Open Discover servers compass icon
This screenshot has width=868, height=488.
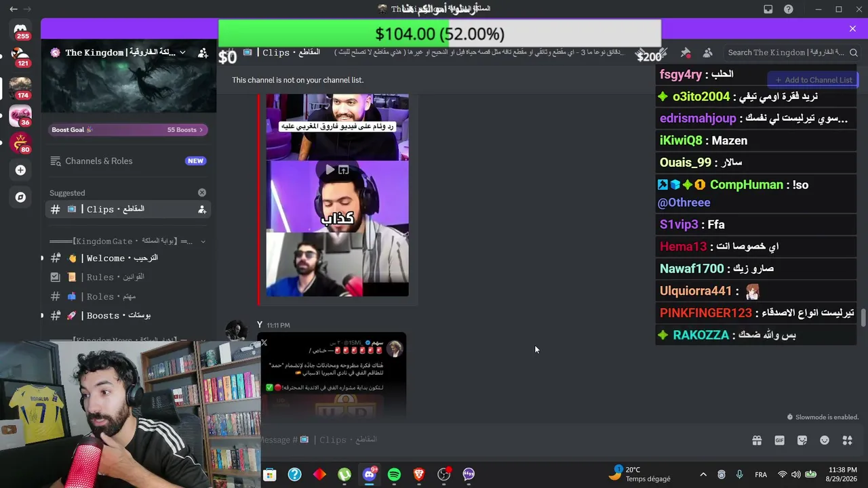pyautogui.click(x=20, y=197)
